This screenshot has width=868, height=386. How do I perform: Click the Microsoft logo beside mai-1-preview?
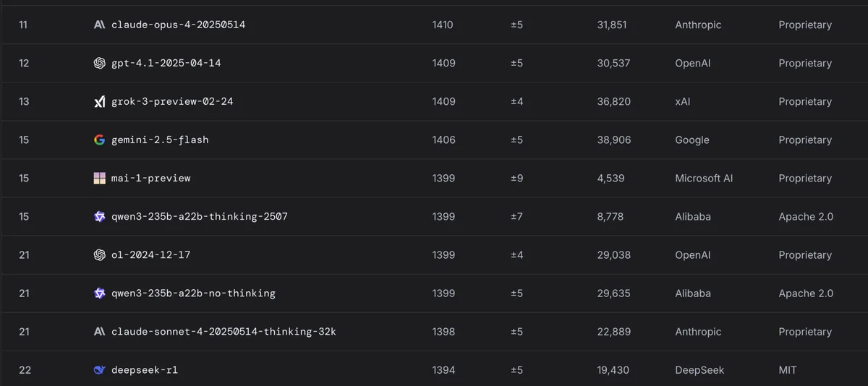click(x=100, y=179)
